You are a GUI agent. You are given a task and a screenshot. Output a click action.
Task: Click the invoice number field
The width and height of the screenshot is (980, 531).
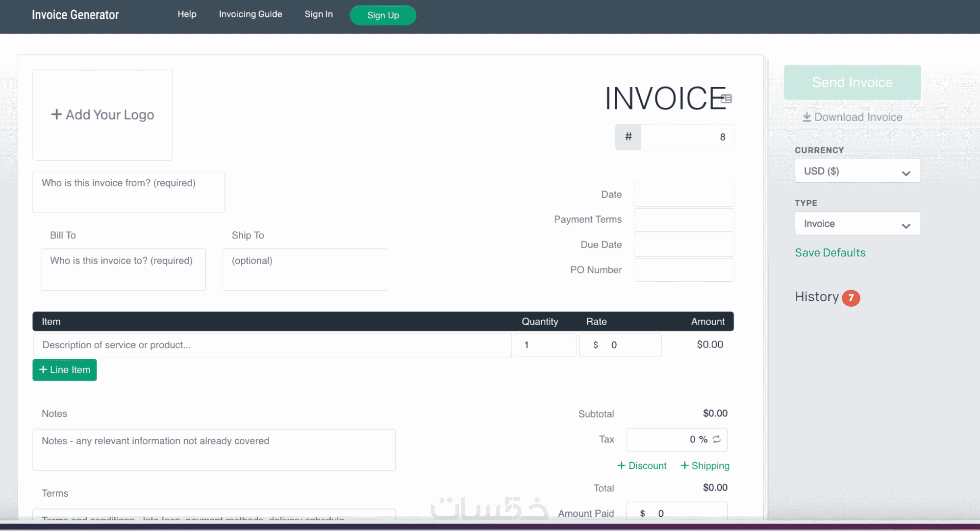[x=686, y=137]
